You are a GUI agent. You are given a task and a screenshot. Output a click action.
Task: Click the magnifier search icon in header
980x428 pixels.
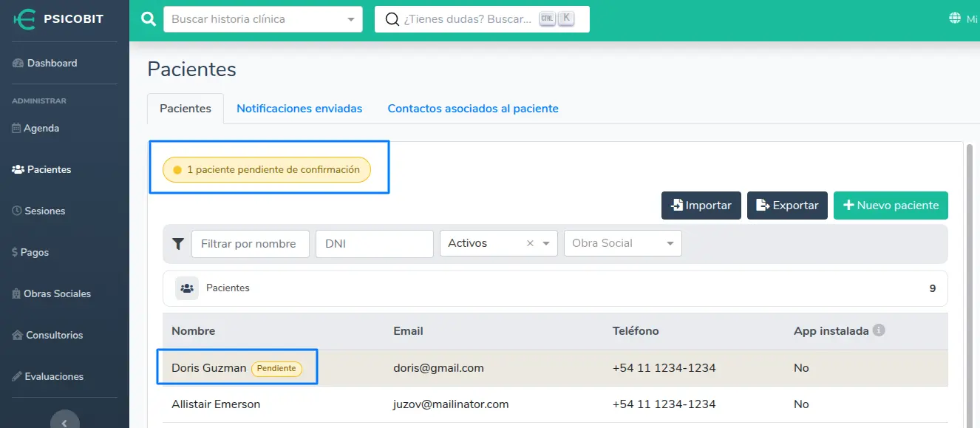point(149,19)
